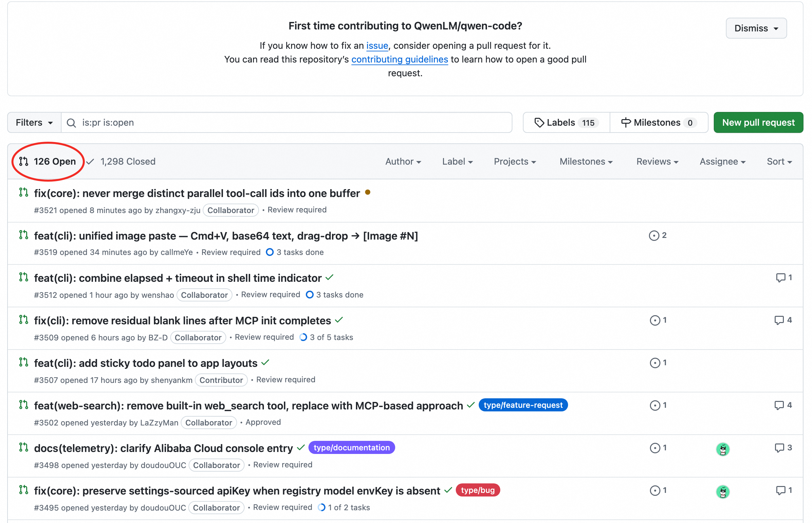This screenshot has width=812, height=523.
Task: Click the pull request icon beside PR #3519
Action: (x=23, y=235)
